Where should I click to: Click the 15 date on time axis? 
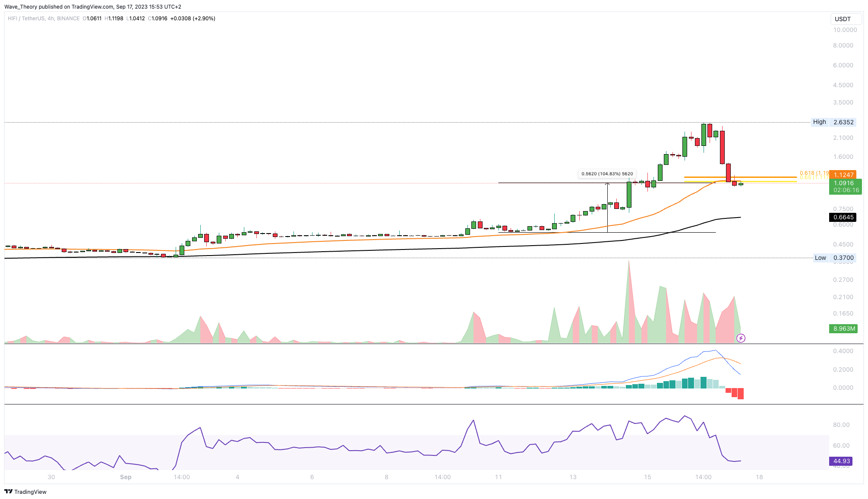pyautogui.click(x=647, y=477)
